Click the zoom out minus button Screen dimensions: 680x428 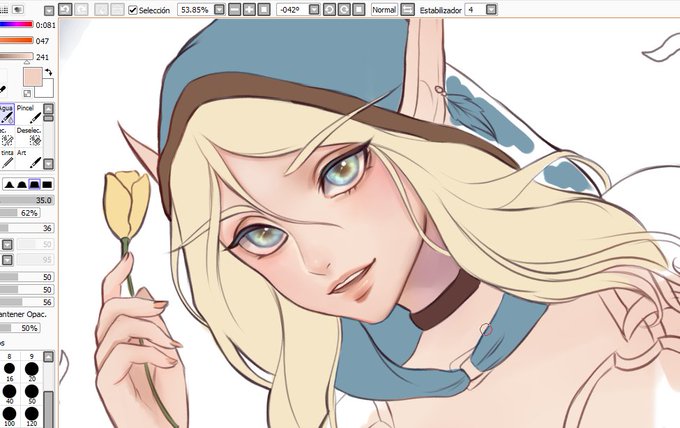coord(234,10)
